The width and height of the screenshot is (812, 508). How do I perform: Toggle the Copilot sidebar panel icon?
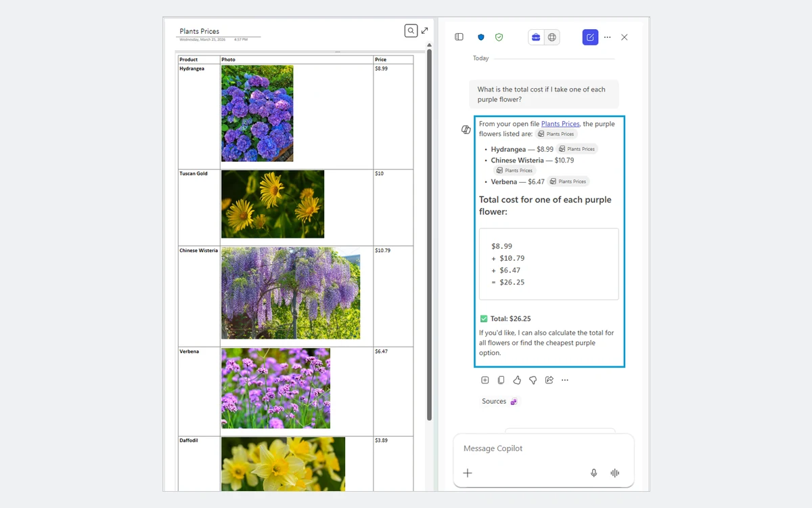459,37
